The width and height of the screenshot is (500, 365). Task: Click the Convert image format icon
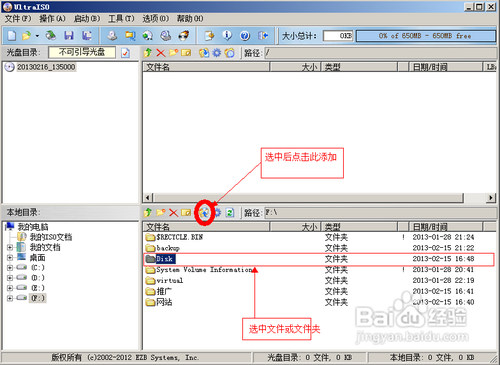[130, 35]
